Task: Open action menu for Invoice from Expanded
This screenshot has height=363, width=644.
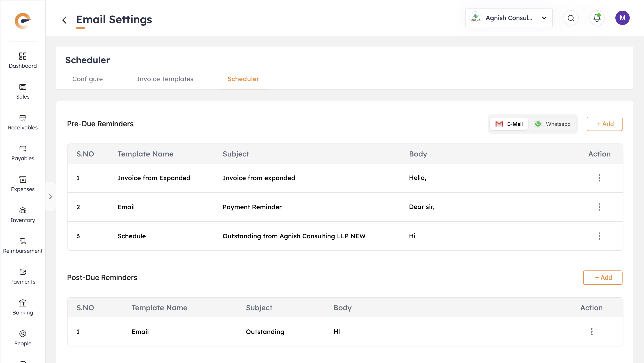Action: click(x=599, y=178)
